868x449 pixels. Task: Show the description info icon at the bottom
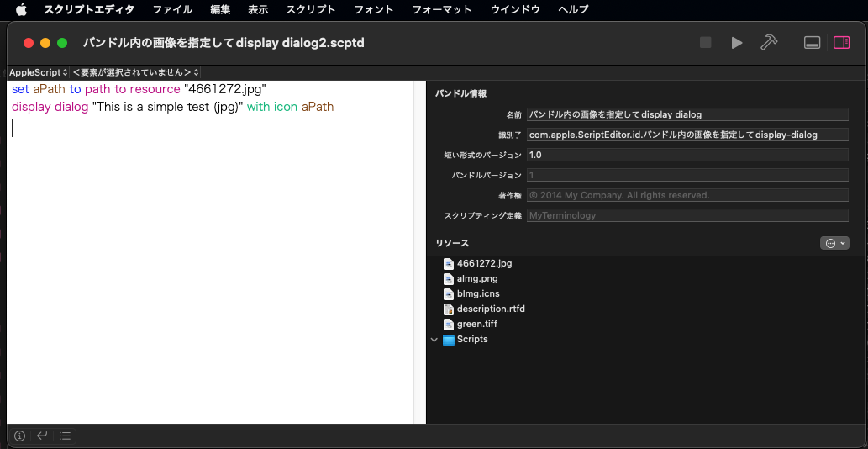coord(20,436)
